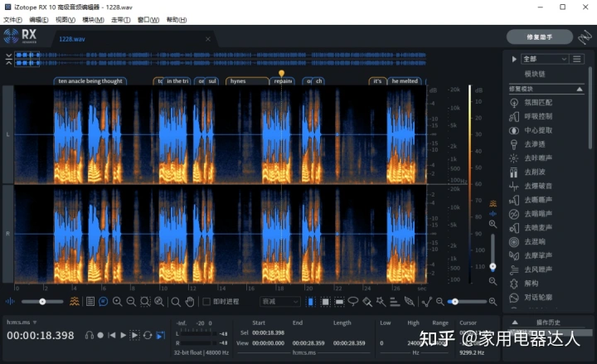Zoom in horizontally with plus magnifier
Image resolution: width=597 pixels, height=364 pixels.
117,302
